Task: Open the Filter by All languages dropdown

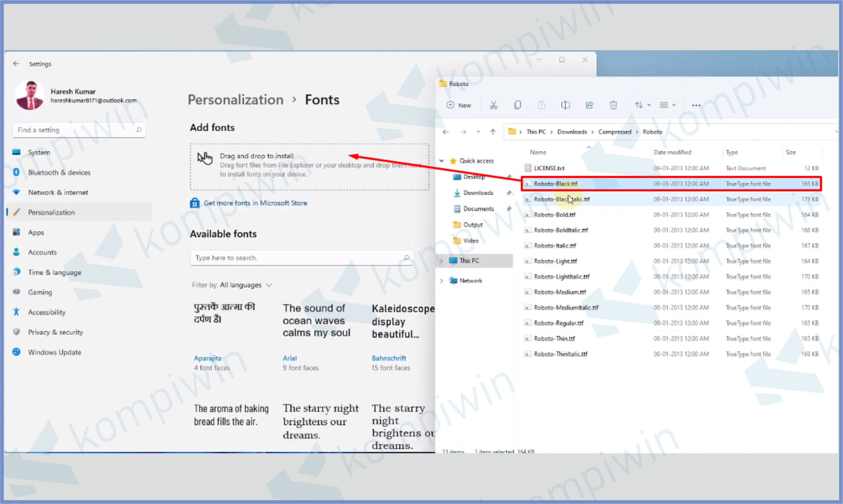Action: click(x=232, y=285)
